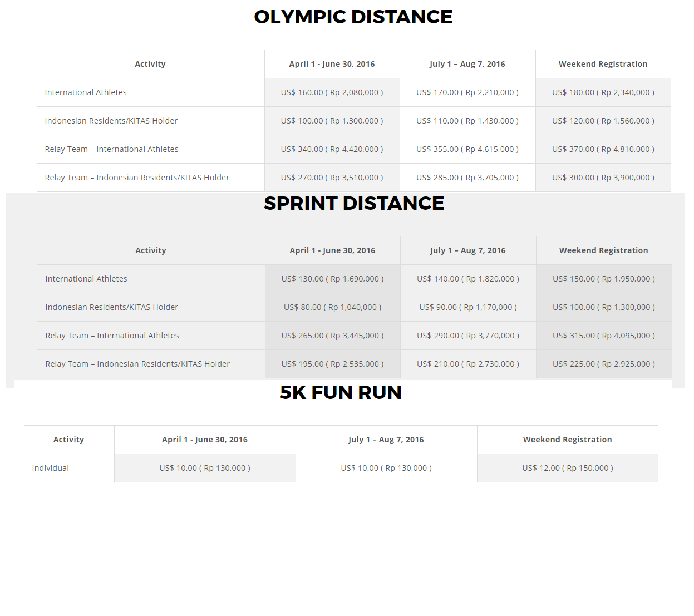
Task: Select relay price US$ 285.00 ( Rp 3,705,000 )
Action: (x=467, y=178)
